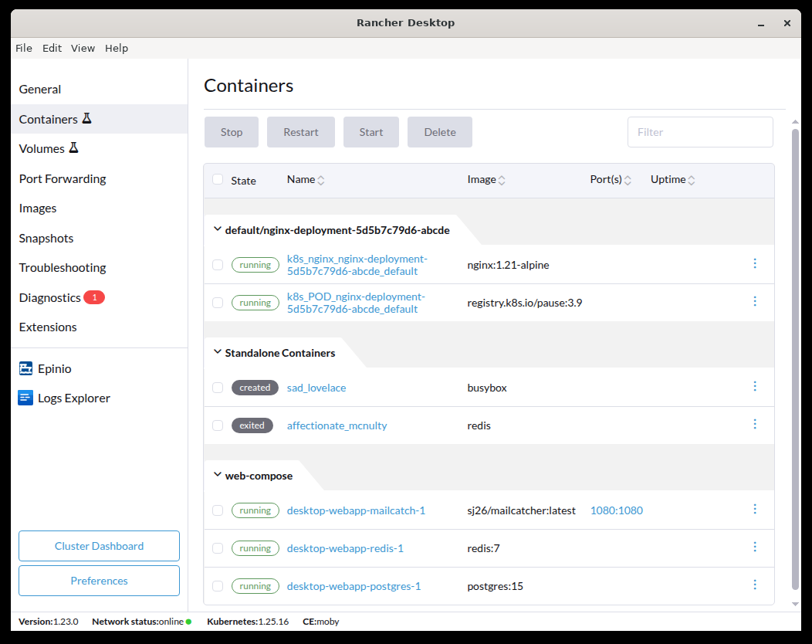Viewport: 812px width, 644px height.
Task: Sort containers by Port(s) column
Action: pyautogui.click(x=611, y=180)
